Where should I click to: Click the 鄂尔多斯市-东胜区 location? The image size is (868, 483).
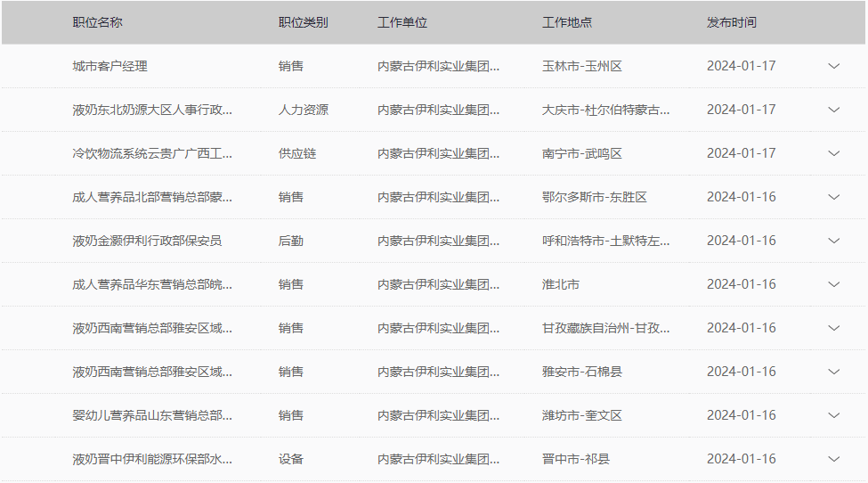pos(595,197)
